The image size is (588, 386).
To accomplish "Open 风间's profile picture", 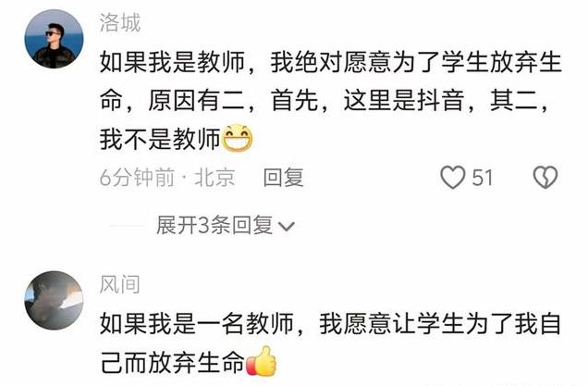I will 54,301.
